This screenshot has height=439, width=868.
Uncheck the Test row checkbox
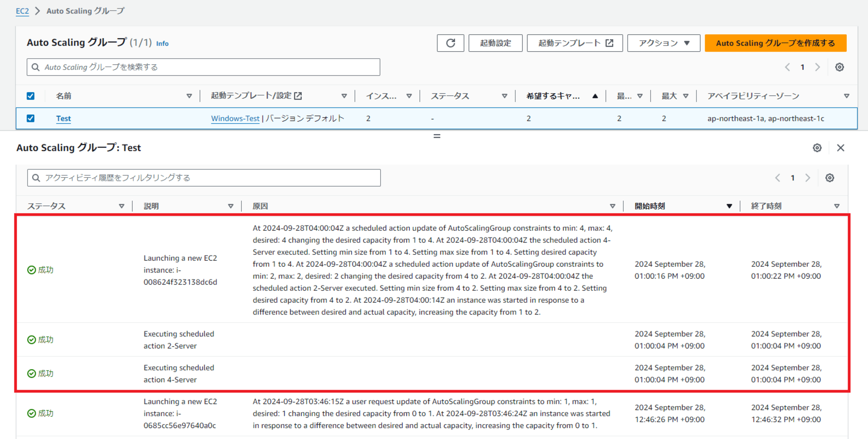point(30,118)
